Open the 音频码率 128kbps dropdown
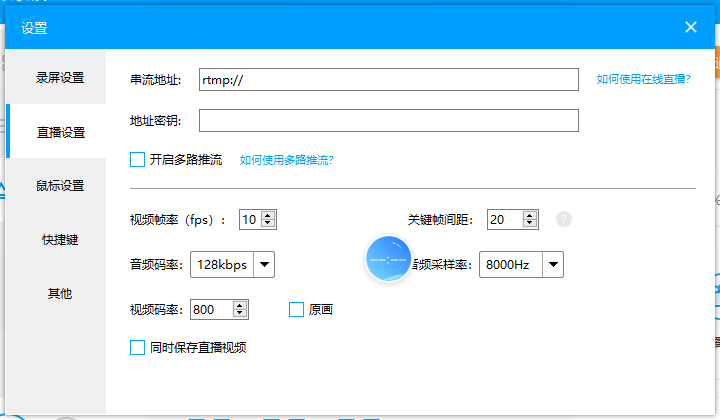720x420 pixels. pyautogui.click(x=264, y=264)
